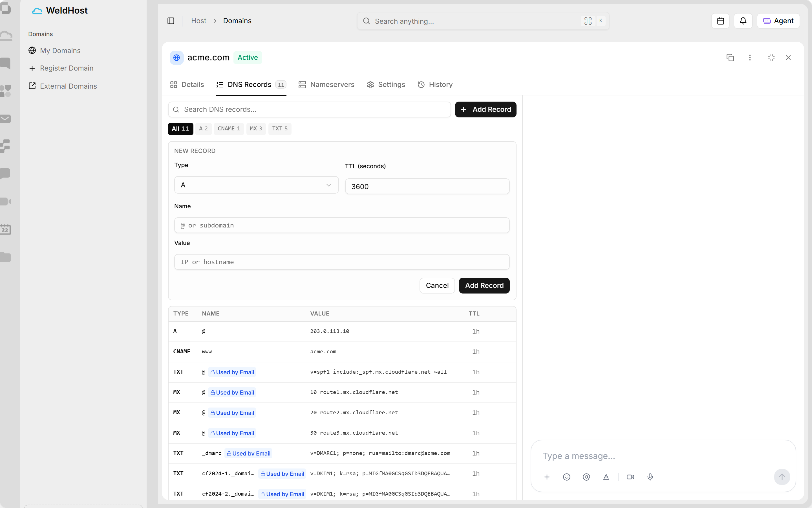Click Used by Email badge in the SPF TXT row
Image resolution: width=812 pixels, height=508 pixels.
[x=232, y=372]
